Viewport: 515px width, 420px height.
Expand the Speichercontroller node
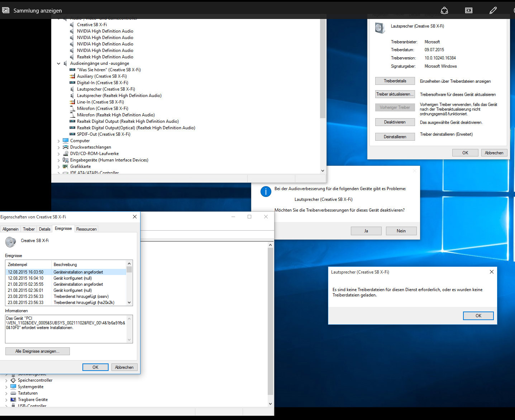click(6, 381)
